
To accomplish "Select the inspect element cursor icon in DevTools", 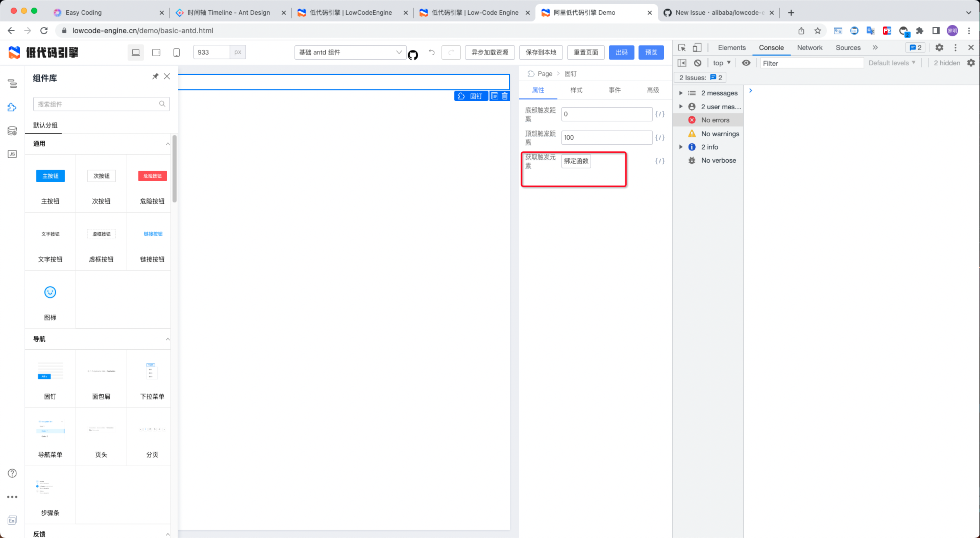I will 682,48.
